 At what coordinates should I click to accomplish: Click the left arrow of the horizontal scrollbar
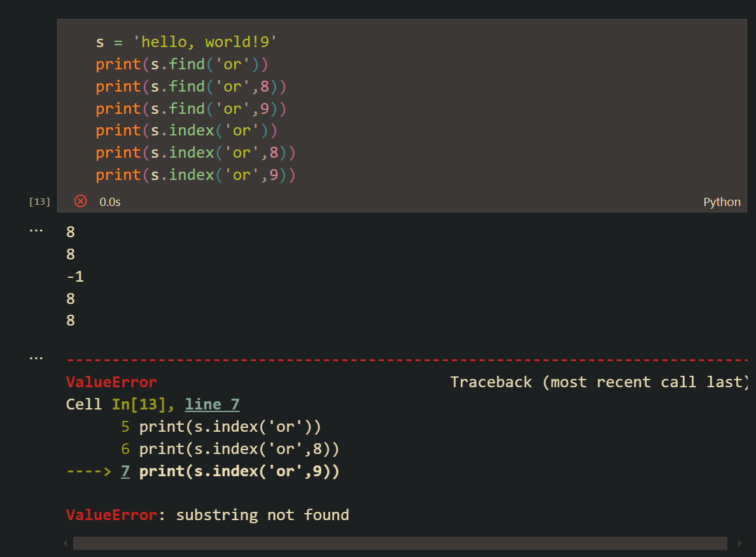64,544
